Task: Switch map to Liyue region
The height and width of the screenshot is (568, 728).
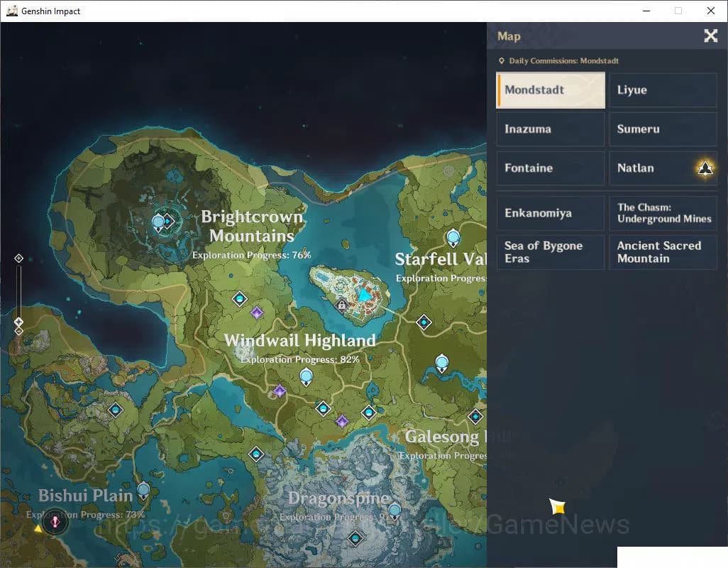Action: [663, 90]
